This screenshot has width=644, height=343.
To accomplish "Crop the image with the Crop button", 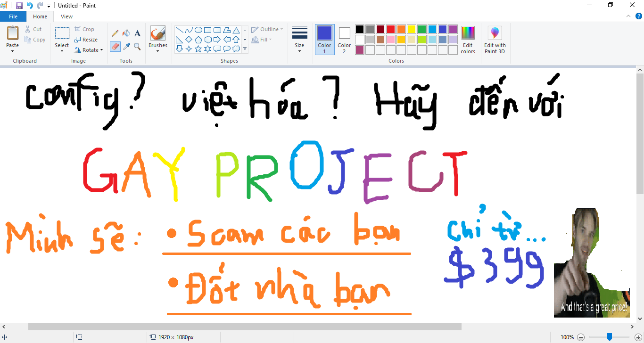I will pyautogui.click(x=84, y=29).
